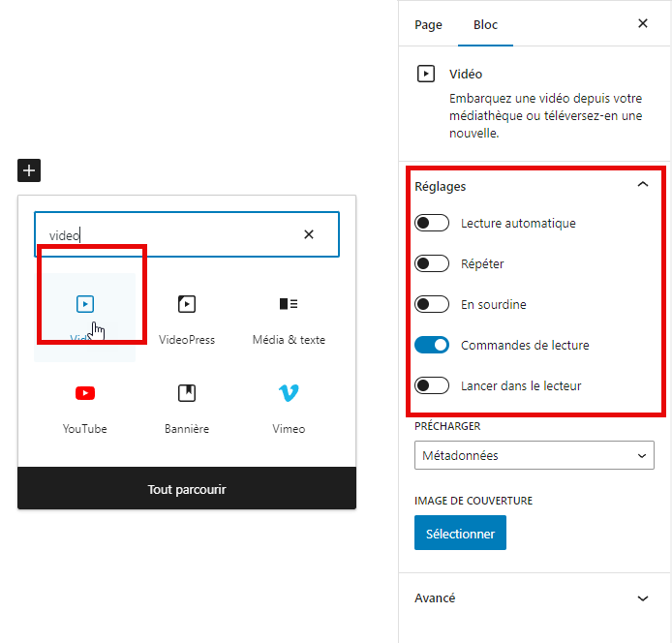Click the Tout parcourir button
The image size is (672, 643).
(187, 490)
